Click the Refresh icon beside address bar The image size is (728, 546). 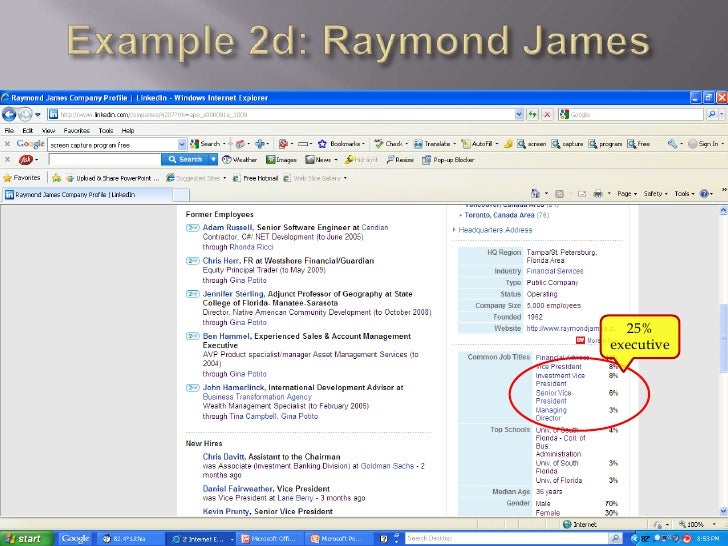click(x=533, y=114)
